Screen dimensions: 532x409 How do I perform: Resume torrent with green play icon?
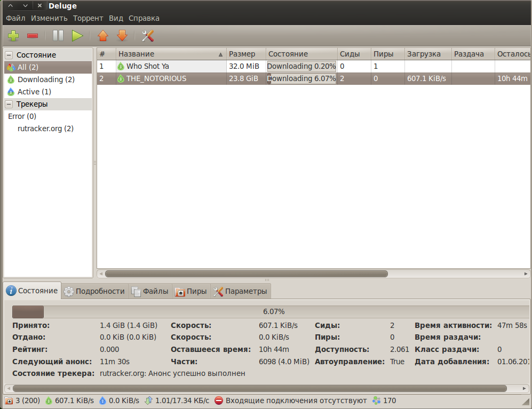click(77, 36)
